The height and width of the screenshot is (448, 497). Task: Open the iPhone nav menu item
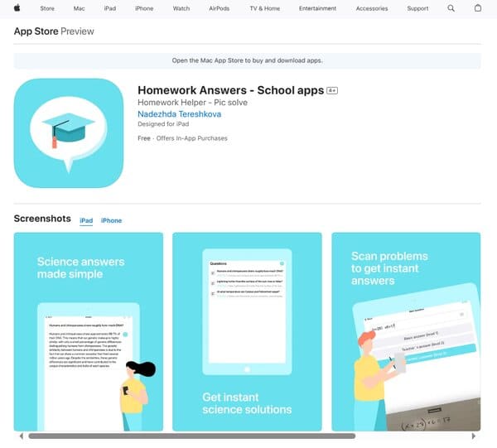tap(144, 8)
